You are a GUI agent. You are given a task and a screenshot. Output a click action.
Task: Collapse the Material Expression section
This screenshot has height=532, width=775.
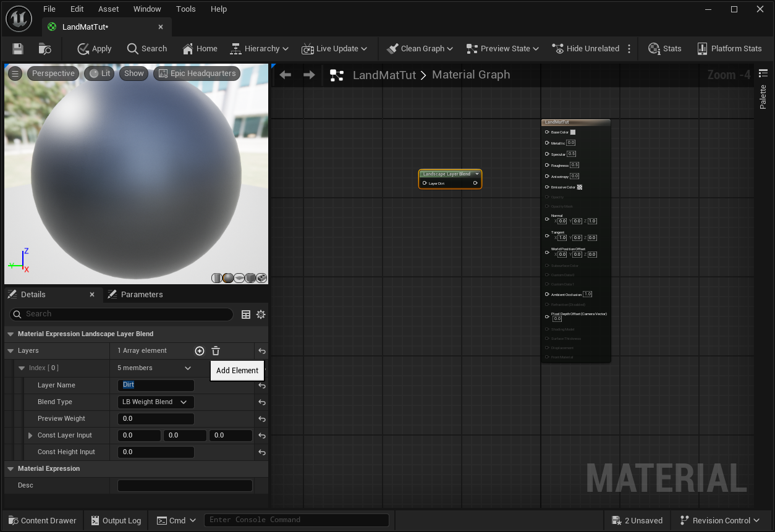click(x=10, y=468)
